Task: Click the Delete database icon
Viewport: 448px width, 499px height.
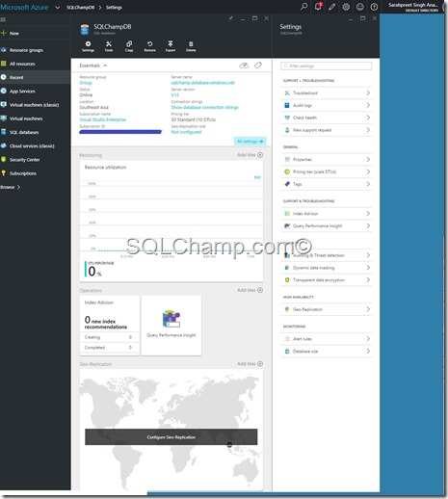Action: (191, 46)
